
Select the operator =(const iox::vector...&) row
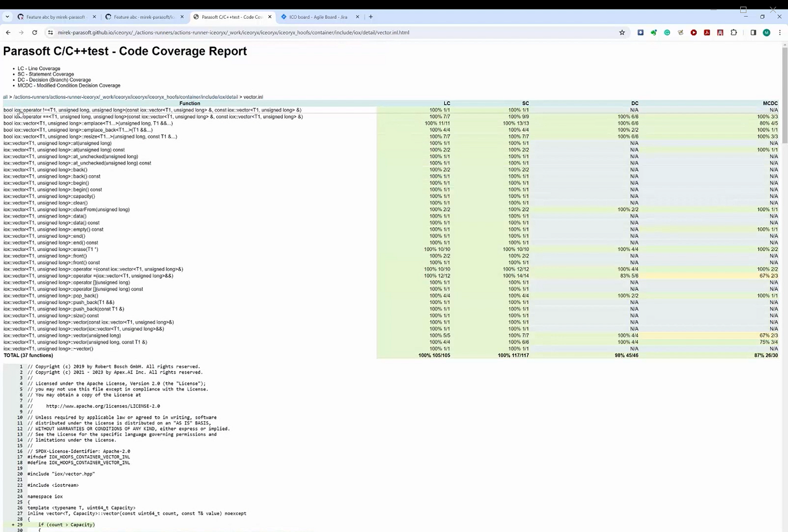tap(391, 269)
